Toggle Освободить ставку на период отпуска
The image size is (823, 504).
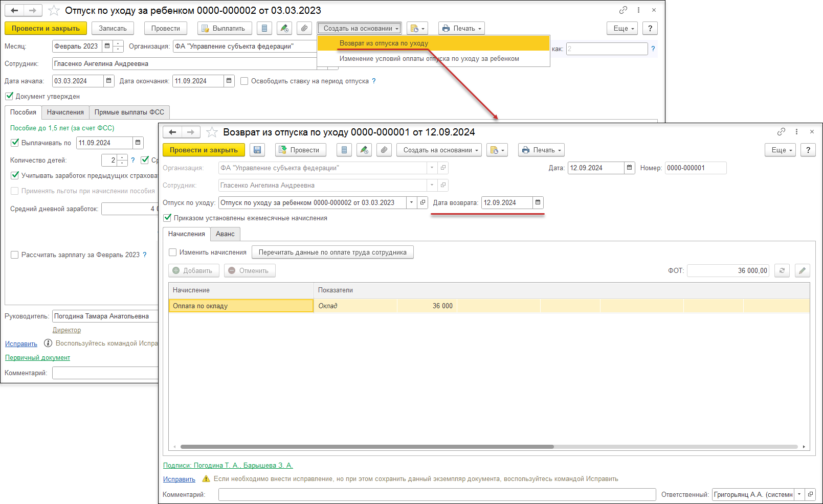[x=244, y=81]
